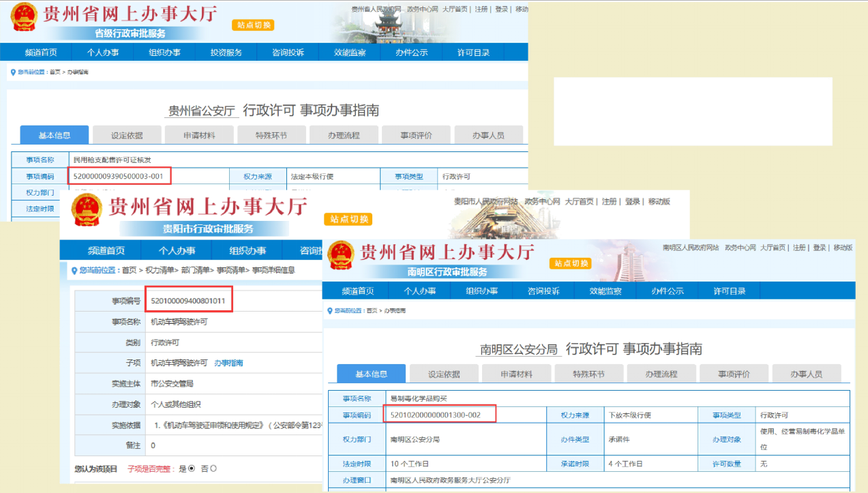Image resolution: width=868 pixels, height=493 pixels.
Task: Click the 权力清单 breadcrumb link on the 贵阳市 page
Action: [x=159, y=270]
